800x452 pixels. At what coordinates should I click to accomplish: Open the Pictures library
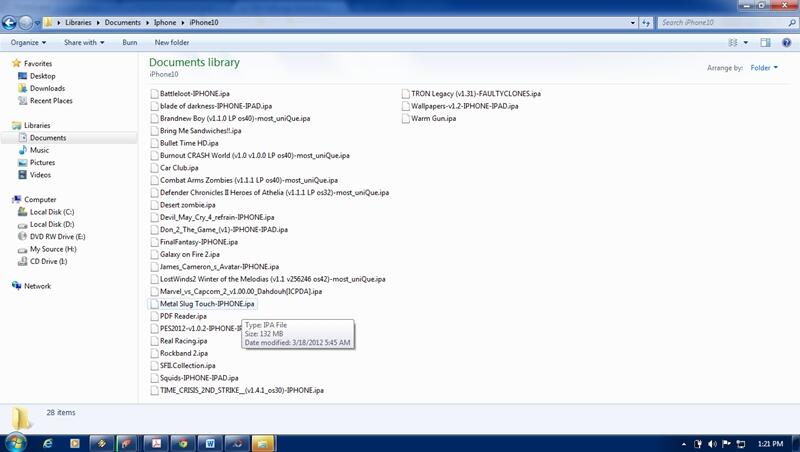[x=42, y=162]
